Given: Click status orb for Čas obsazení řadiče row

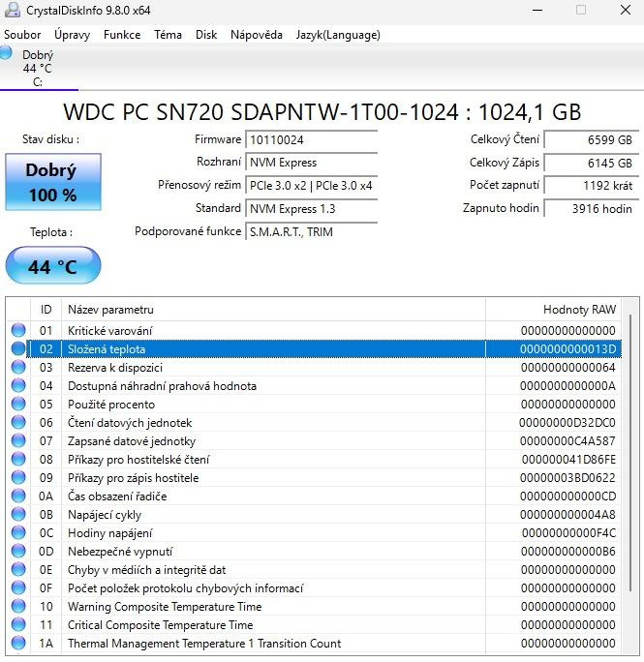Looking at the screenshot, I should (18, 496).
